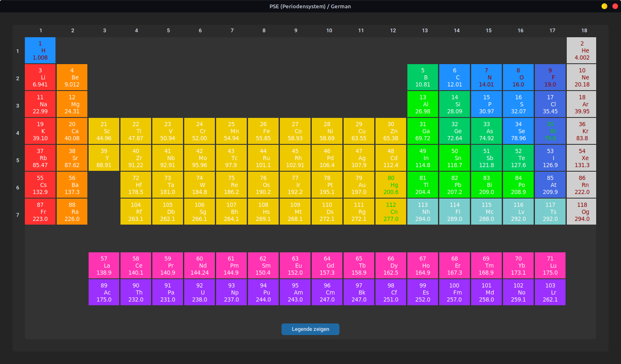Open Einsteinium (Es) element tile
This screenshot has height=364, width=621.
point(423,292)
